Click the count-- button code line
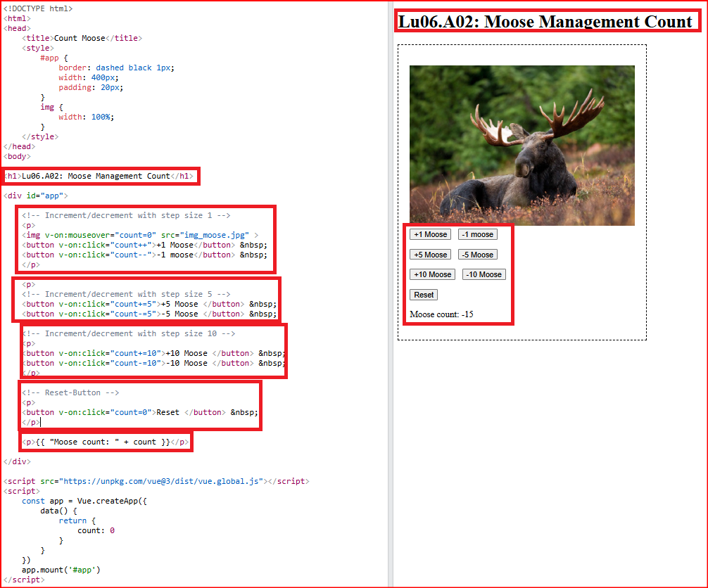708x588 pixels. coord(144,255)
